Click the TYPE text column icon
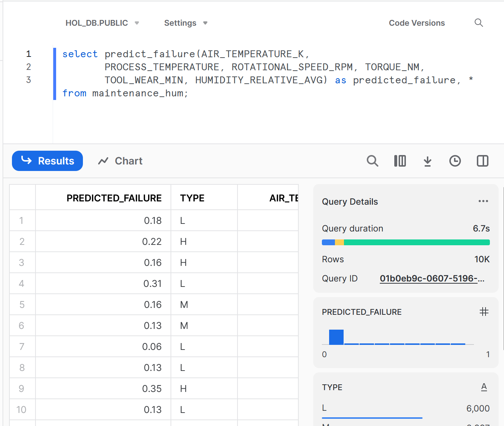 pos(484,387)
